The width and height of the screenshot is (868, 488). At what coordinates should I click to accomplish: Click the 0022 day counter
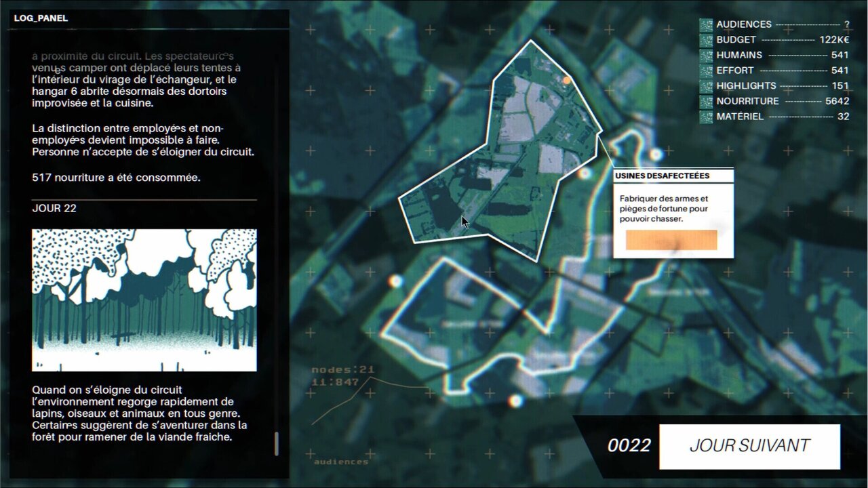pos(629,445)
